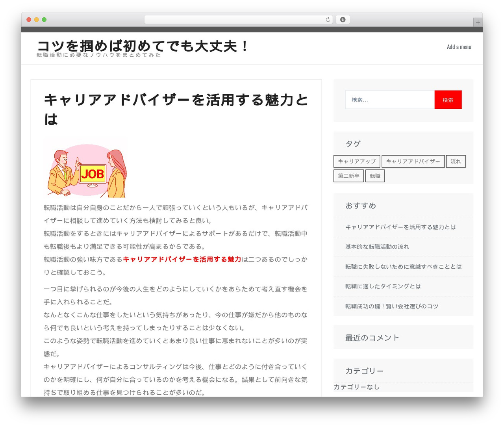Open sidebar link 転職成功の鍵！賢い会社選びのコツ

392,306
